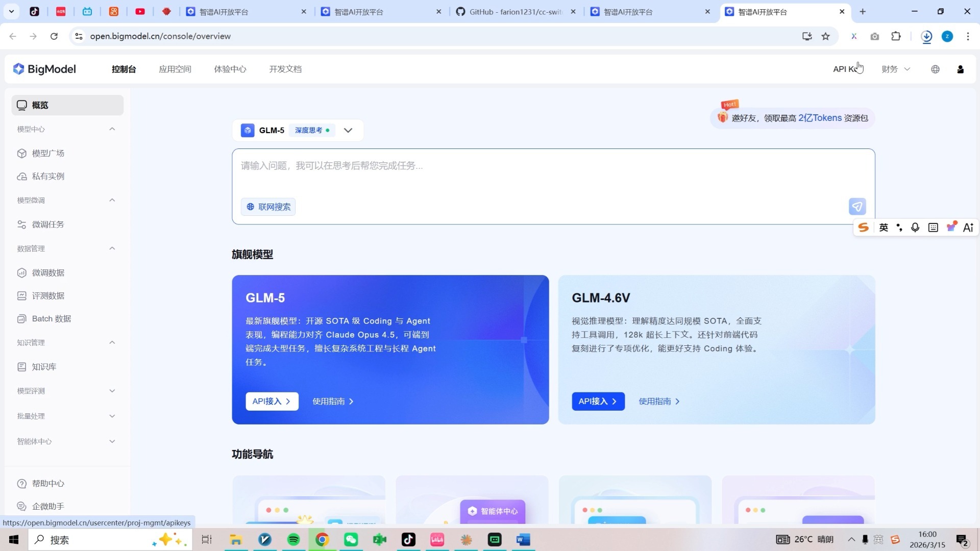Focus the question input text box
Image resolution: width=980 pixels, height=551 pixels.
coord(541,173)
